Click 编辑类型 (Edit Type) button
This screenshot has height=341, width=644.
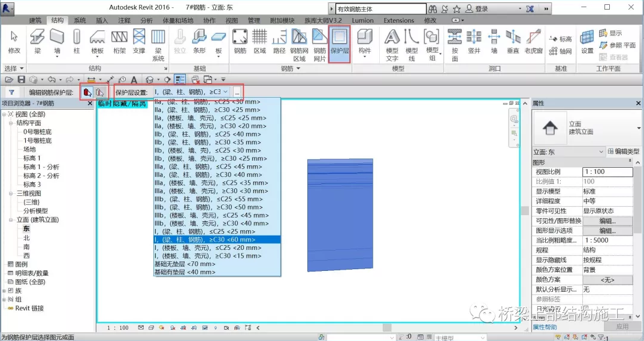click(624, 152)
